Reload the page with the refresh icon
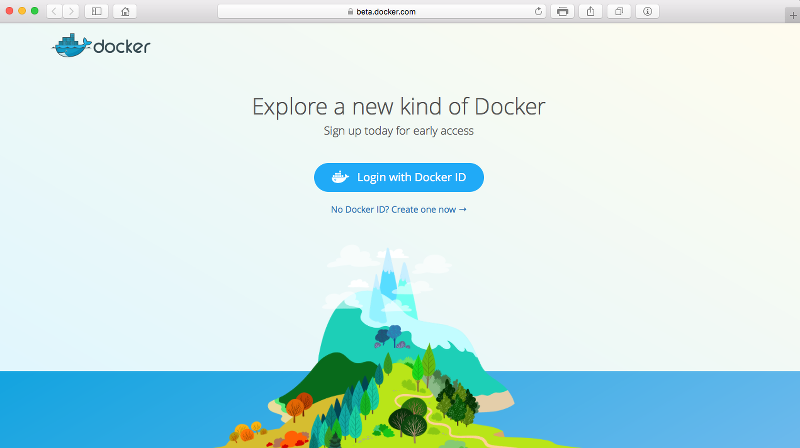 click(538, 11)
